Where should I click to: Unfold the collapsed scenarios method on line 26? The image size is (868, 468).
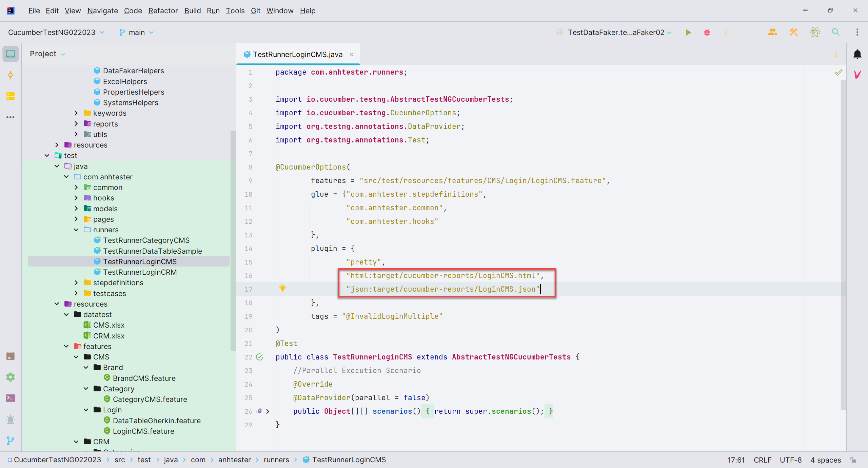[268, 411]
